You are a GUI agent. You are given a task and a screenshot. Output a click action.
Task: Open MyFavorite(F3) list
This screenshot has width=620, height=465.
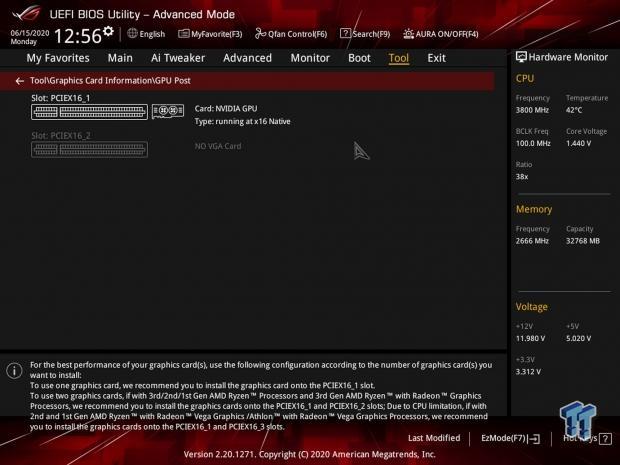210,34
